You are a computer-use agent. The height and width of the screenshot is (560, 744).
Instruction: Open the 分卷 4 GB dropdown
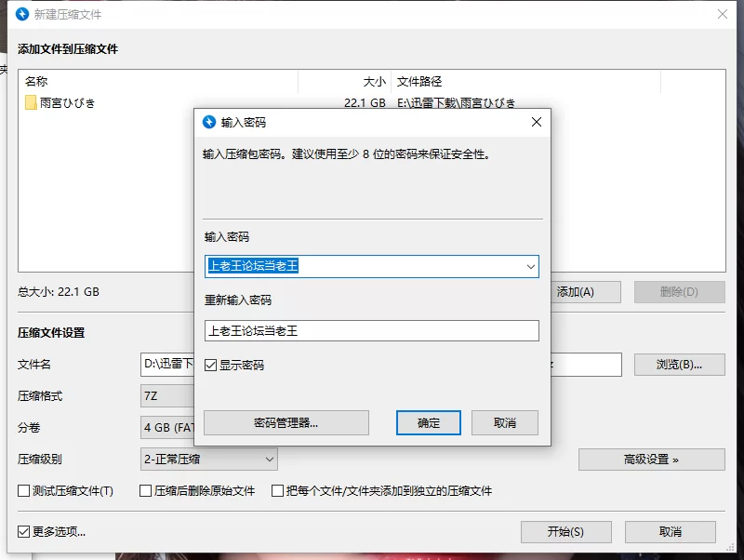tap(167, 428)
